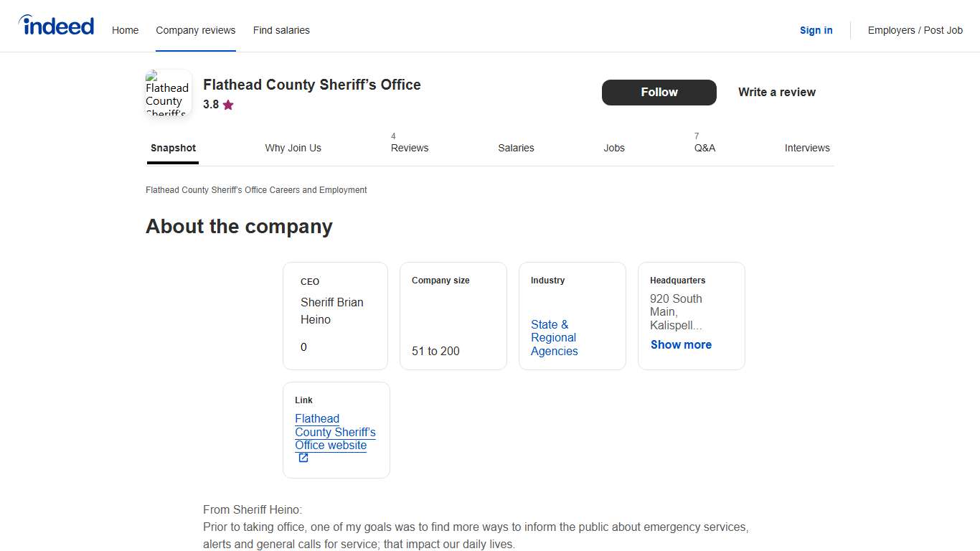
Task: Click the Indeed logo
Action: click(56, 24)
